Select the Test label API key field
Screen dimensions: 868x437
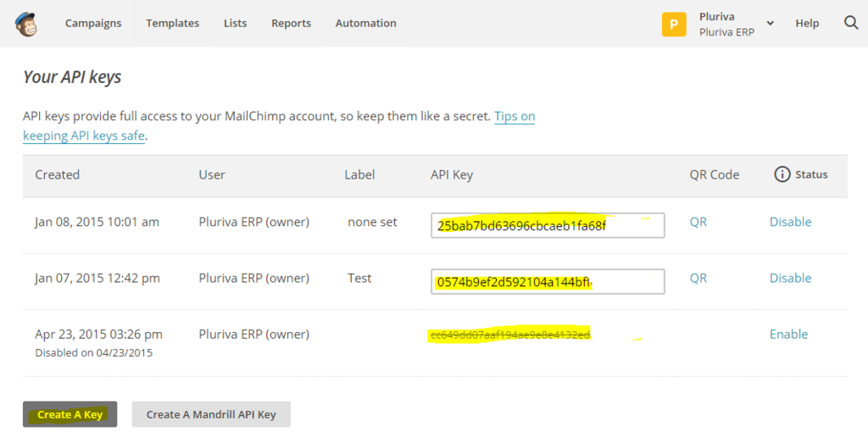click(547, 281)
